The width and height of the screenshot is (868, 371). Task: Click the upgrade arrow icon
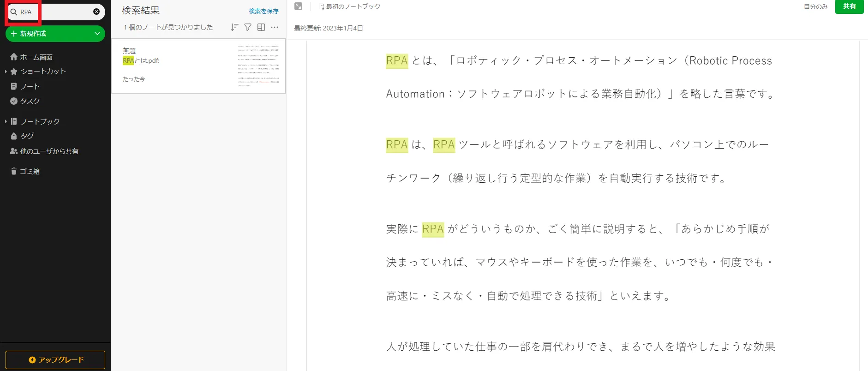pyautogui.click(x=32, y=359)
